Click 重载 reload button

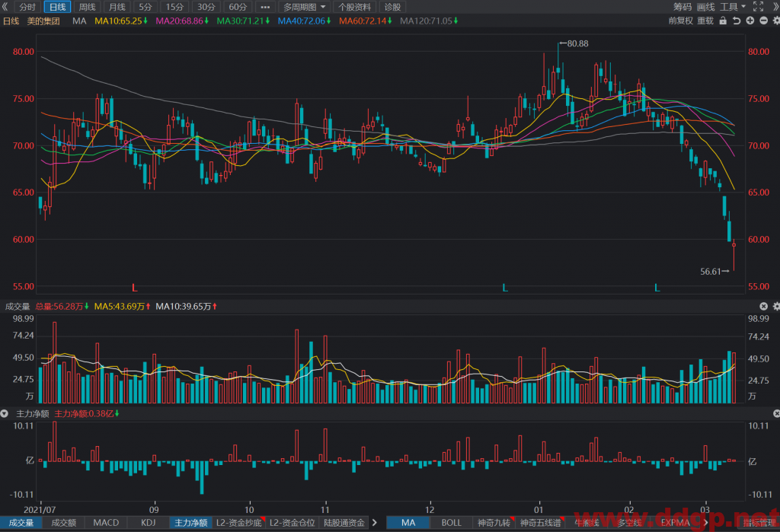coord(705,21)
